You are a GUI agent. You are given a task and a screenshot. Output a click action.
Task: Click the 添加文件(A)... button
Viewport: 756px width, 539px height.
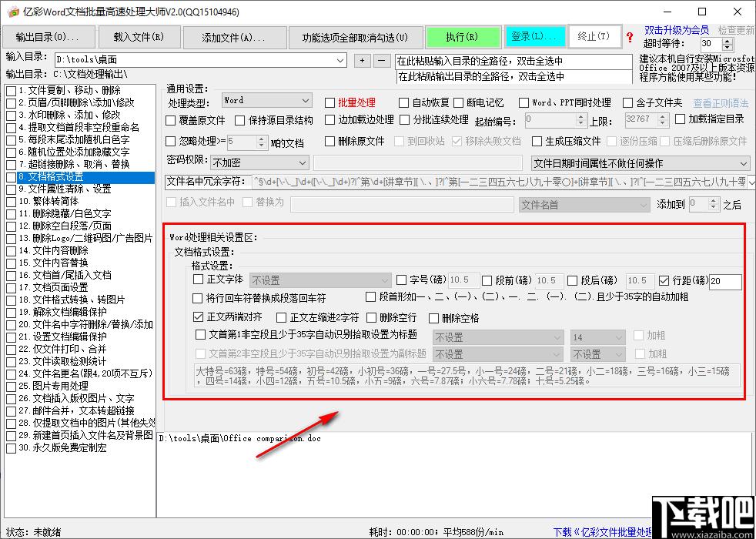point(234,38)
